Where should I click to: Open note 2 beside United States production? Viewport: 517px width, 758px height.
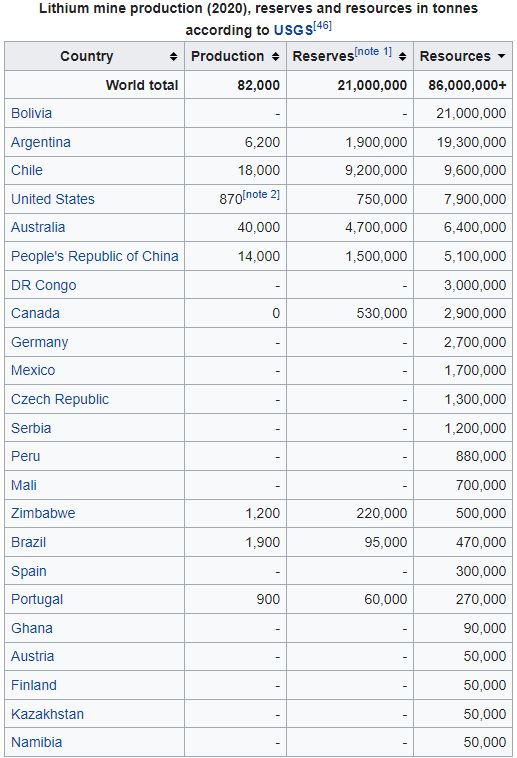pyautogui.click(x=261, y=194)
